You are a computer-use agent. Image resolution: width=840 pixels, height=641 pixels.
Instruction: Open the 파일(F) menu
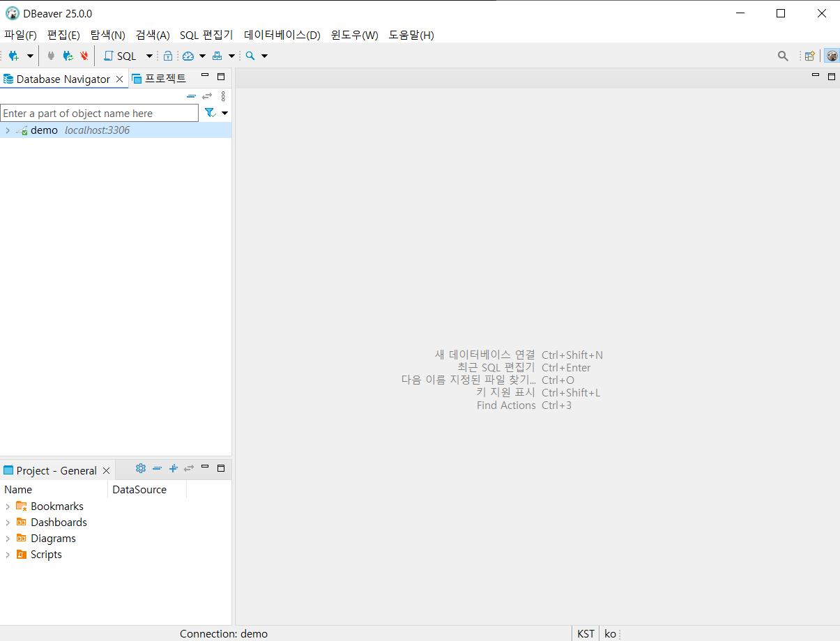click(20, 35)
